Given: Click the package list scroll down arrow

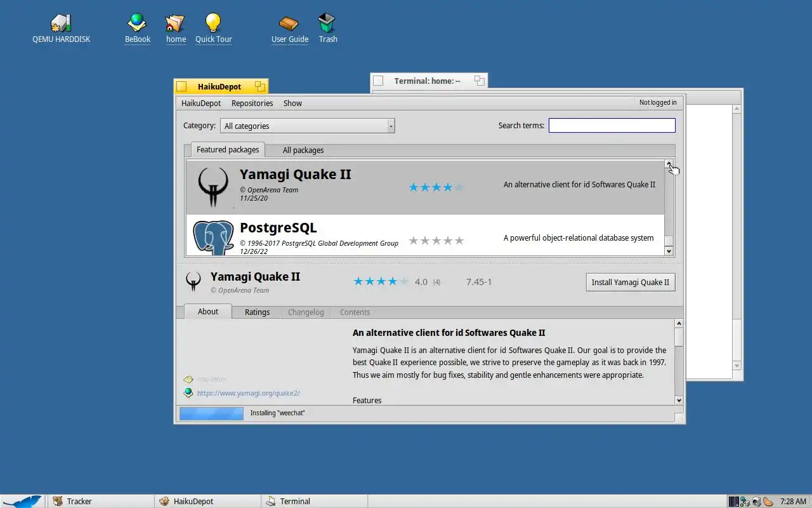Looking at the screenshot, I should click(x=669, y=251).
